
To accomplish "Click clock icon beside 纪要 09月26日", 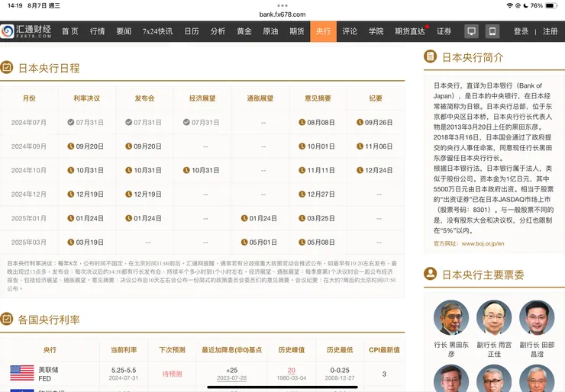I will (x=360, y=122).
